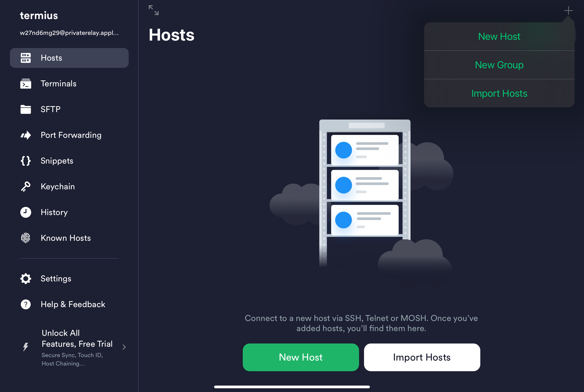584x392 pixels.
Task: Click the plus icon in the top right
Action: click(x=568, y=10)
